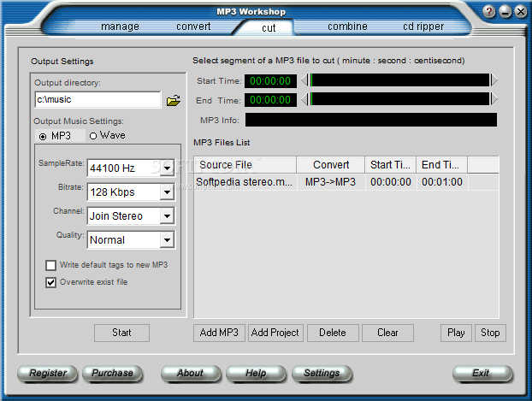Step Start Time slider left arrow
The image size is (532, 401).
(304, 80)
